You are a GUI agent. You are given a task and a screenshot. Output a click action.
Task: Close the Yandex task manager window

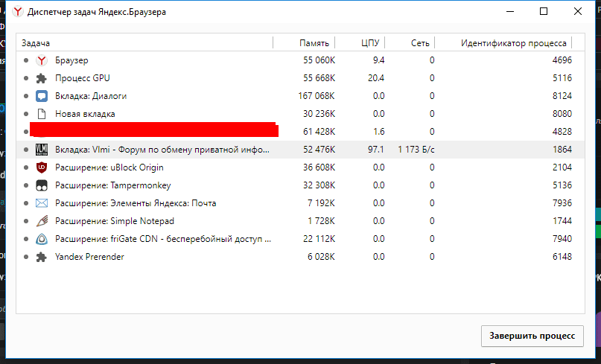(x=578, y=12)
